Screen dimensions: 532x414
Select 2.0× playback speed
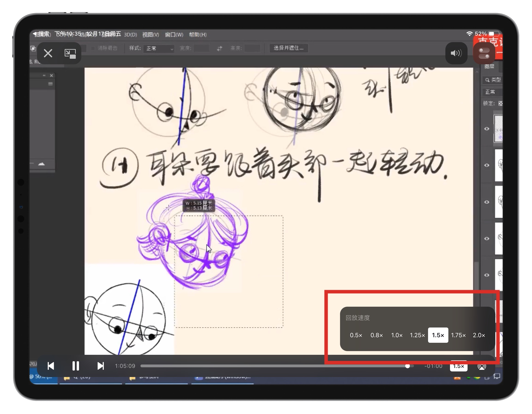pyautogui.click(x=479, y=335)
